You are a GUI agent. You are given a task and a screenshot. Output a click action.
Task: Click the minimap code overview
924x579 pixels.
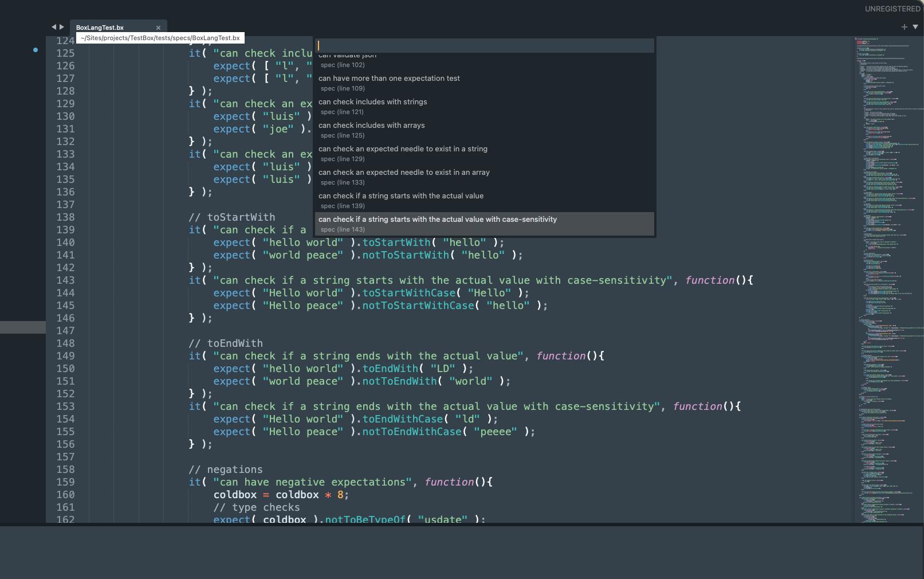pos(888,279)
